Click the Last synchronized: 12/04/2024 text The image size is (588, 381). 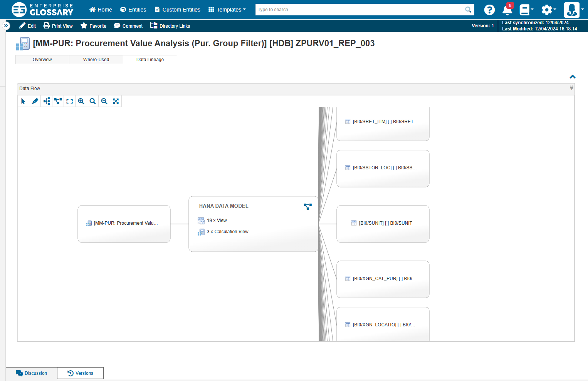pos(535,23)
